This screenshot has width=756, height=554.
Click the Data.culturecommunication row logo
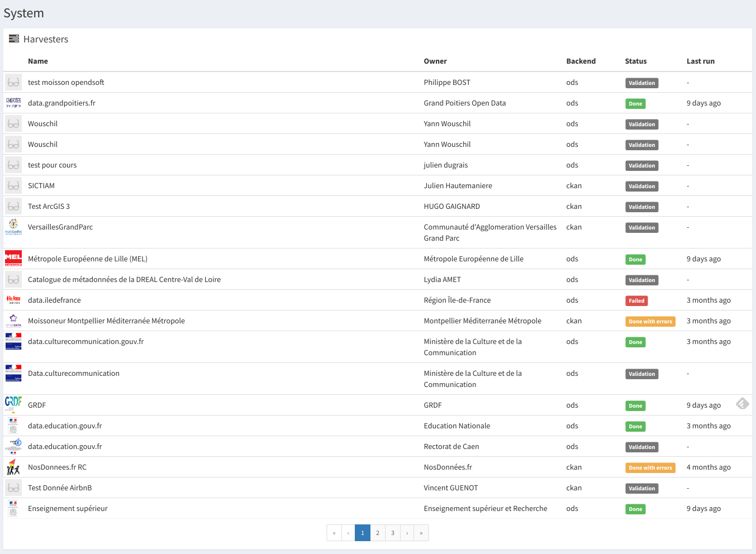pyautogui.click(x=13, y=373)
